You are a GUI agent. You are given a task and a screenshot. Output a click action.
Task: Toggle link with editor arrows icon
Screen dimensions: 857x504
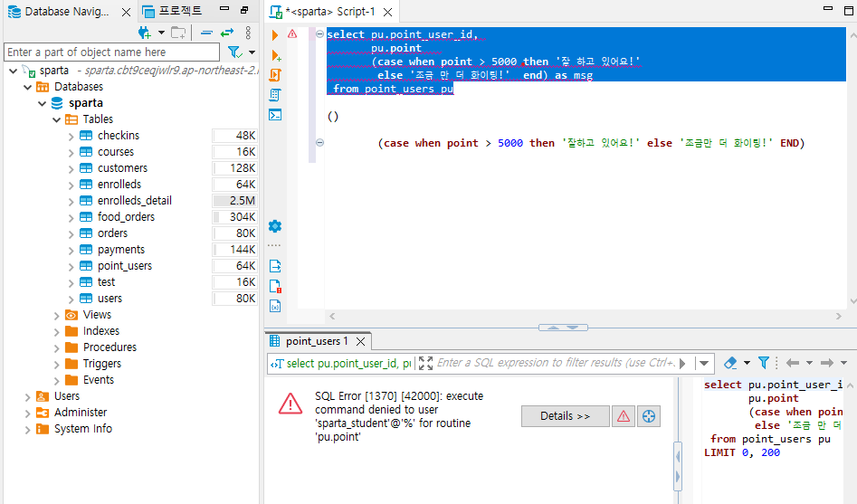pyautogui.click(x=227, y=33)
